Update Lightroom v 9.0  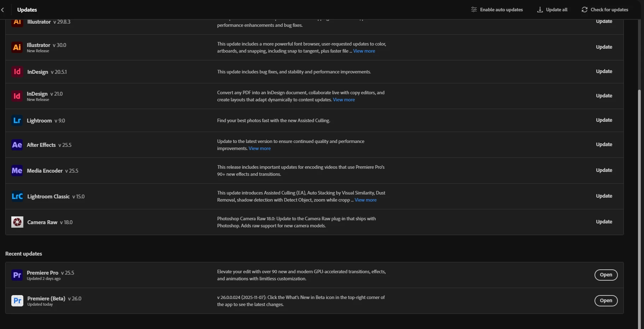click(604, 120)
